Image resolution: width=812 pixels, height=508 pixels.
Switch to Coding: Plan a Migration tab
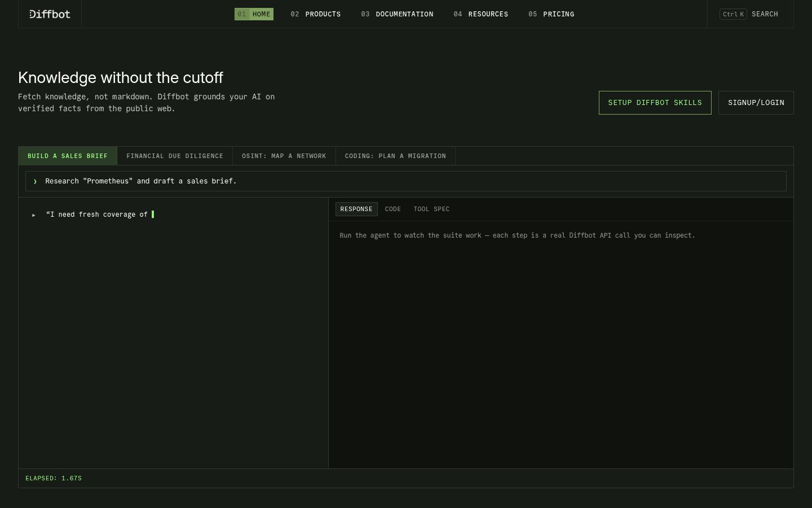(x=395, y=156)
